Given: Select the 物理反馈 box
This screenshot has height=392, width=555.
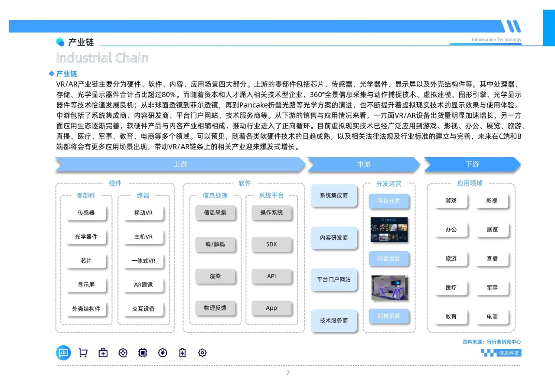Looking at the screenshot, I should [x=215, y=308].
